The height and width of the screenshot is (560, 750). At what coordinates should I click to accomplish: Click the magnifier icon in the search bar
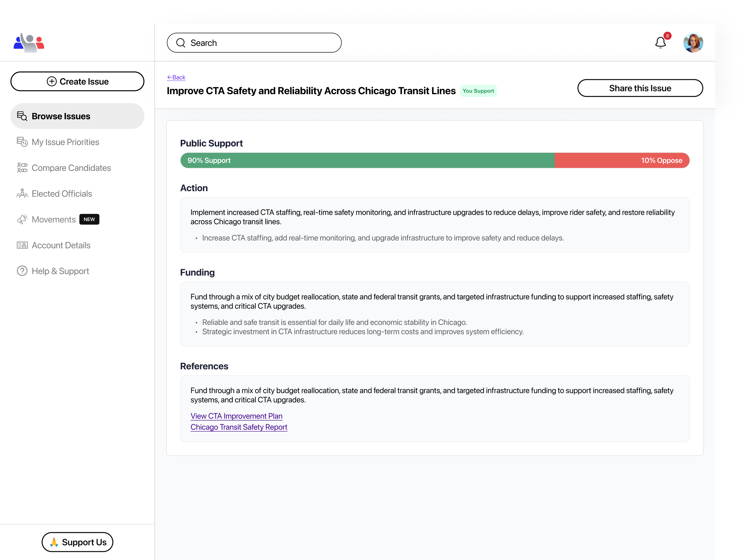(x=181, y=43)
